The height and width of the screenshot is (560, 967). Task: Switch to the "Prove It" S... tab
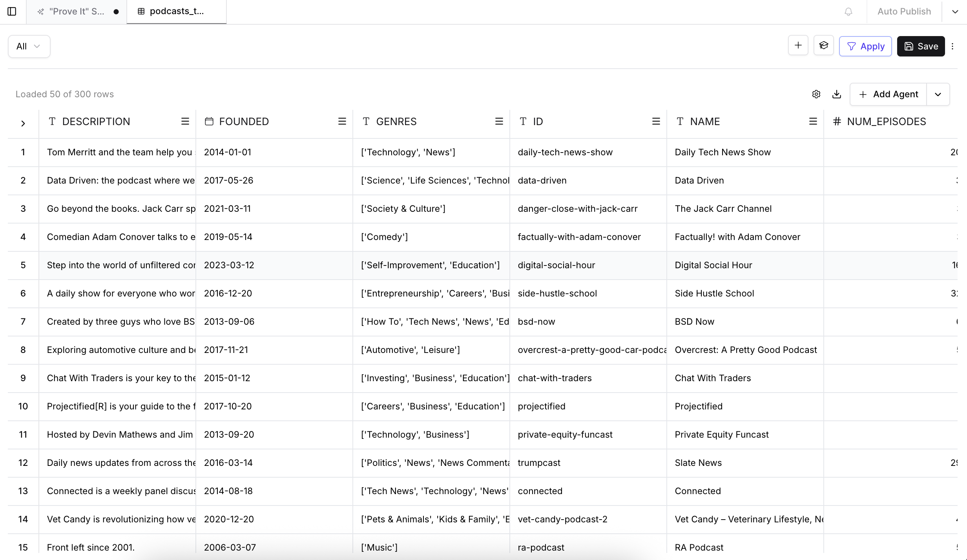pyautogui.click(x=77, y=11)
